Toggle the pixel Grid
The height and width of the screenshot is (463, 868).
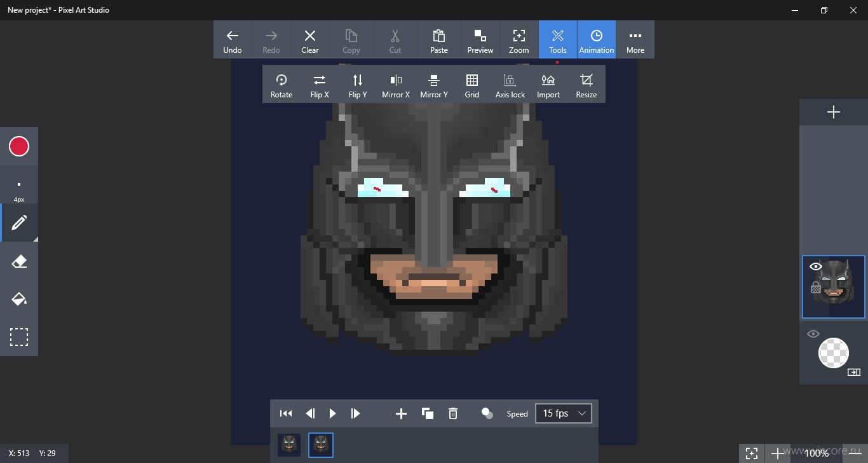click(x=472, y=84)
